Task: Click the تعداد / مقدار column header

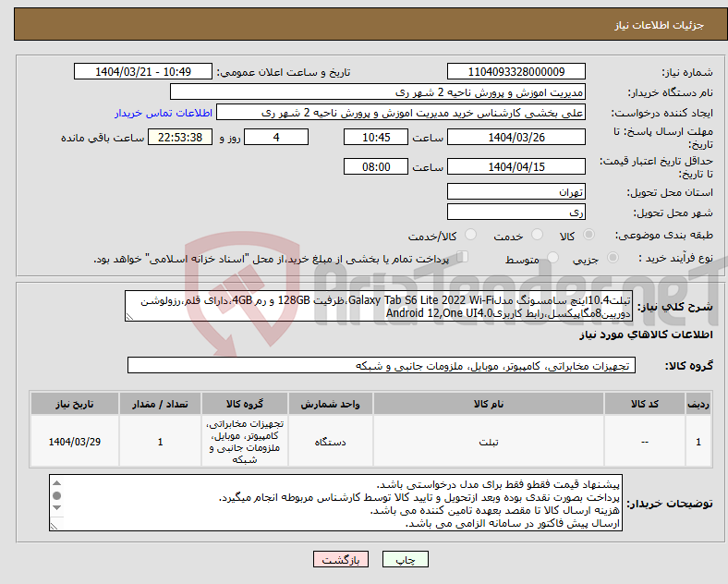Action: [160, 404]
